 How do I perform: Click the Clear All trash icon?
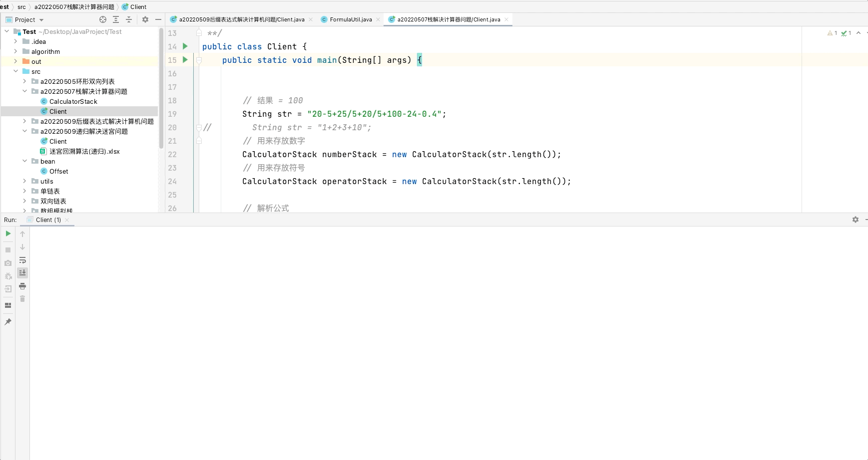point(22,298)
